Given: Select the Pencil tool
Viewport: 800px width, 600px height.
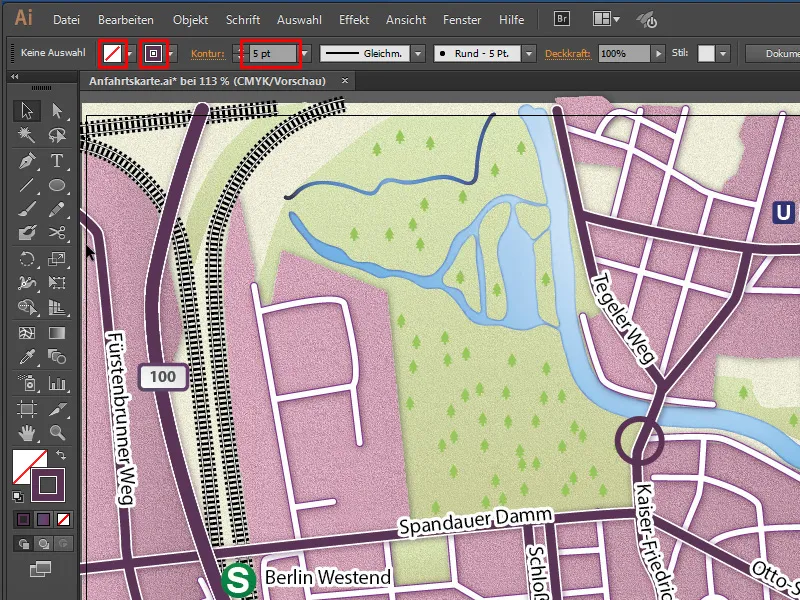Looking at the screenshot, I should 57,209.
